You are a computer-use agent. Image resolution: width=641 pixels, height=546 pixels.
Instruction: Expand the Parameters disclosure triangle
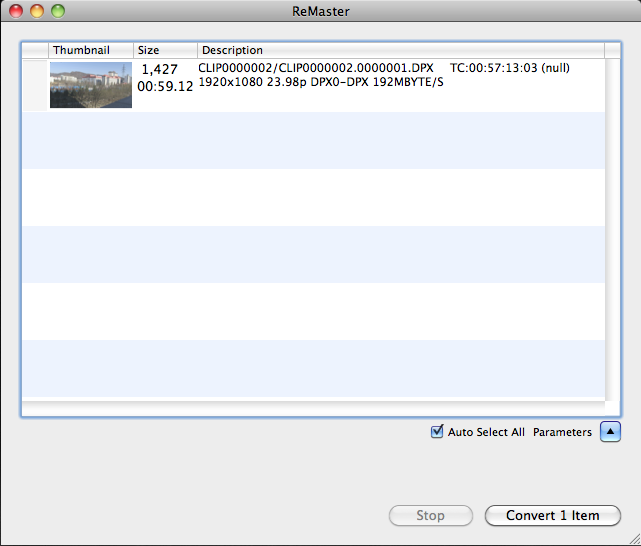610,432
